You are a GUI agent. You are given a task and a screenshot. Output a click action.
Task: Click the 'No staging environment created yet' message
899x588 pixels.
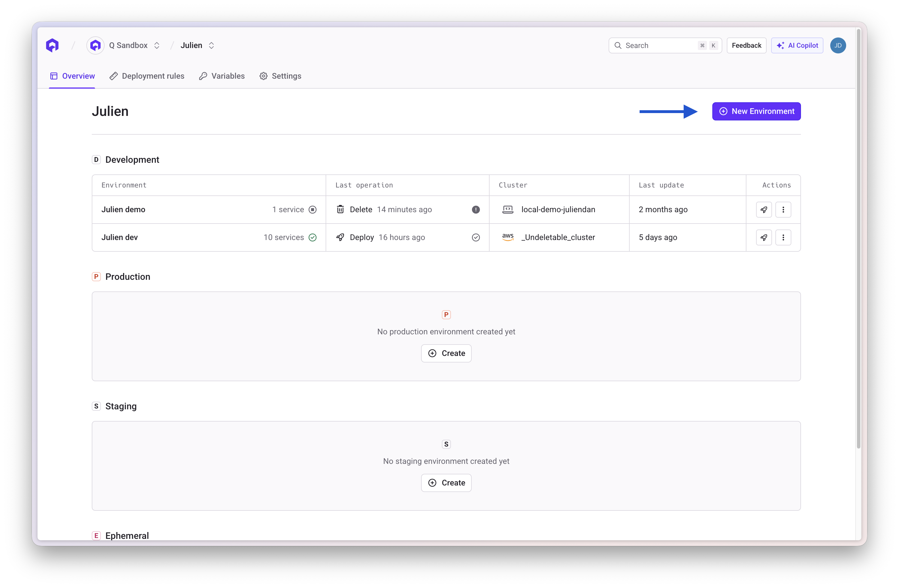(446, 461)
